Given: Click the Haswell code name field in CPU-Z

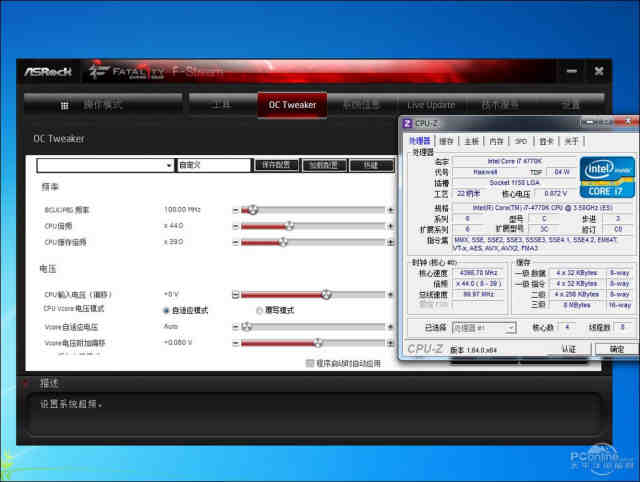Looking at the screenshot, I should pyautogui.click(x=485, y=172).
